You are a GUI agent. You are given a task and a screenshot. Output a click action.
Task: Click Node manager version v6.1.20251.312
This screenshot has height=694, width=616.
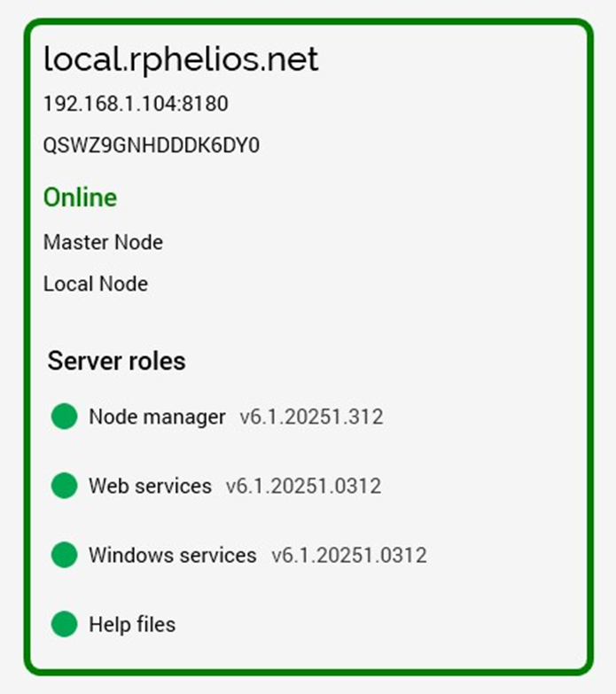[311, 417]
